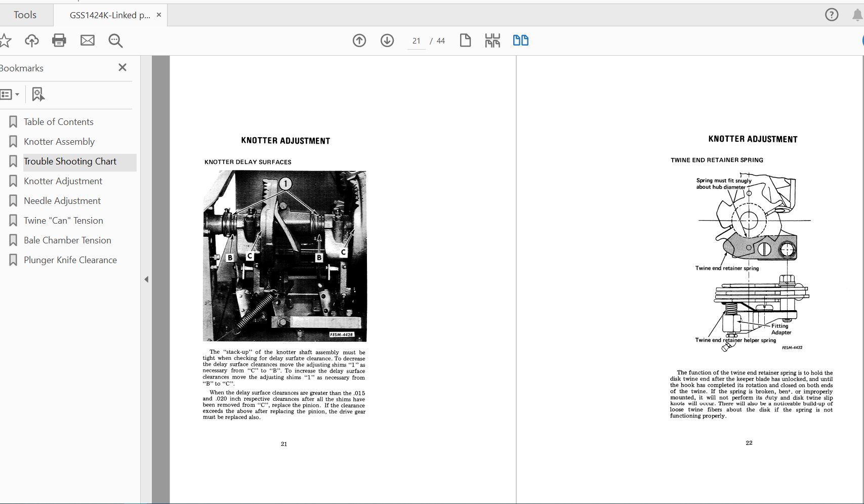Jump to Plunger Knife Clearance bookmark
The image size is (864, 504).
point(70,260)
